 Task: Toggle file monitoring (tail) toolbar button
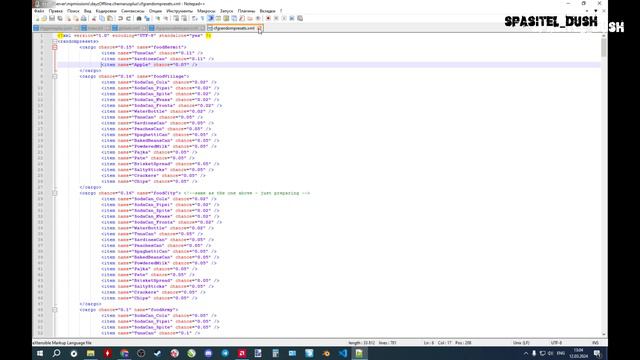tap(258, 18)
